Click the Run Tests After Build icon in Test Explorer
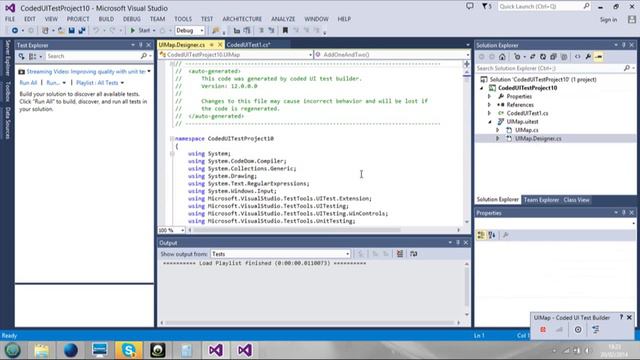 click(22, 56)
